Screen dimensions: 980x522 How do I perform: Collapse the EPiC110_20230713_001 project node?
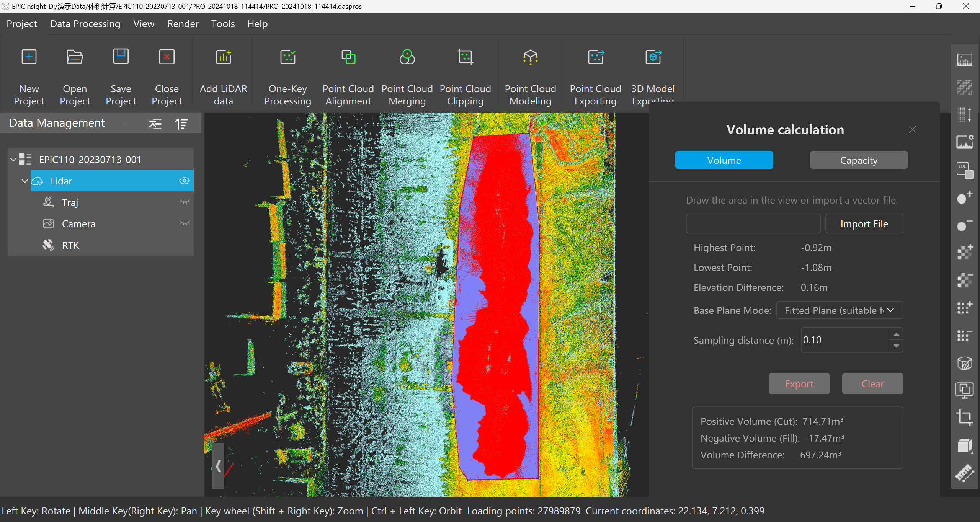point(13,159)
